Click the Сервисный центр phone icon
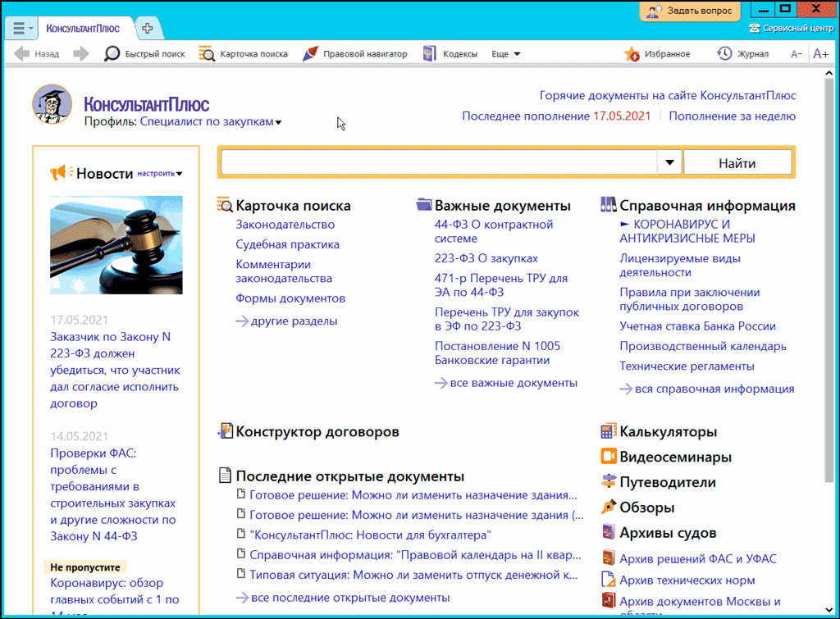 (755, 29)
